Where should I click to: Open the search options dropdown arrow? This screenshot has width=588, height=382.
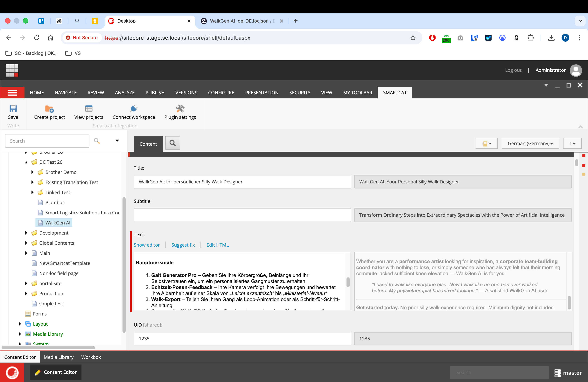coord(117,141)
